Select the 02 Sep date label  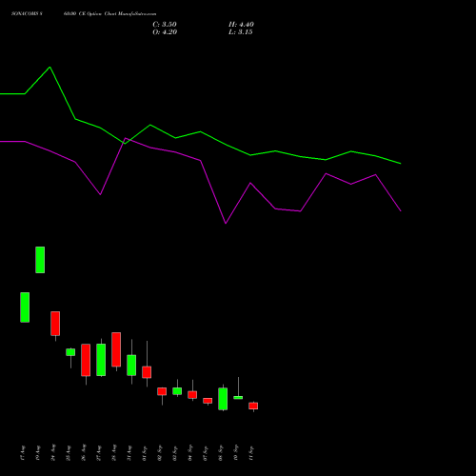[160, 452]
